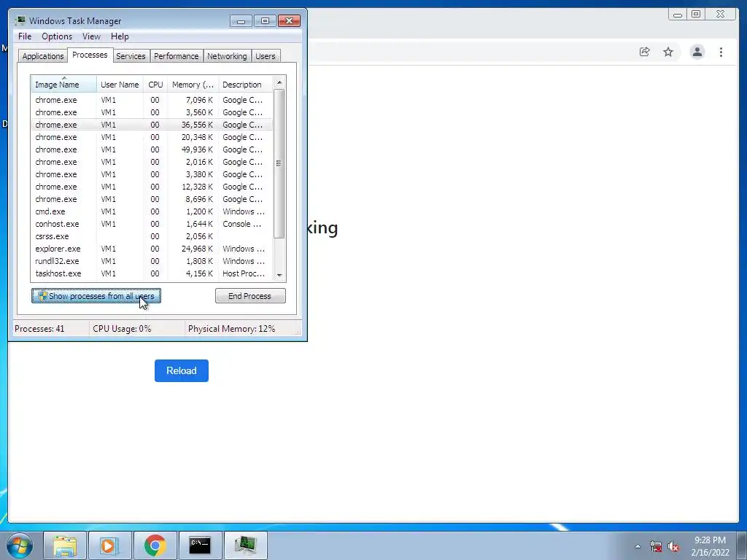
Task: Select the cmd.exe process row
Action: coord(152,211)
